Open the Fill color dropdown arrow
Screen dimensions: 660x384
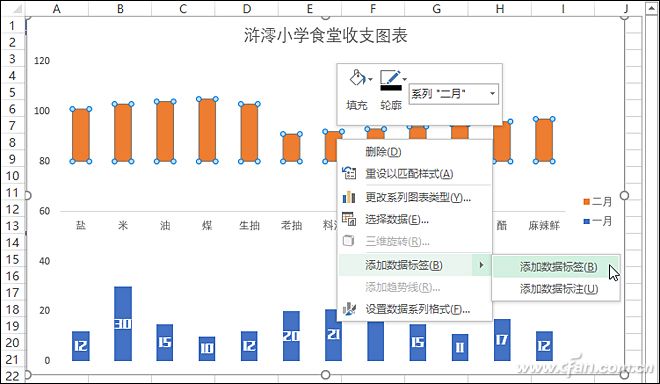coord(370,79)
